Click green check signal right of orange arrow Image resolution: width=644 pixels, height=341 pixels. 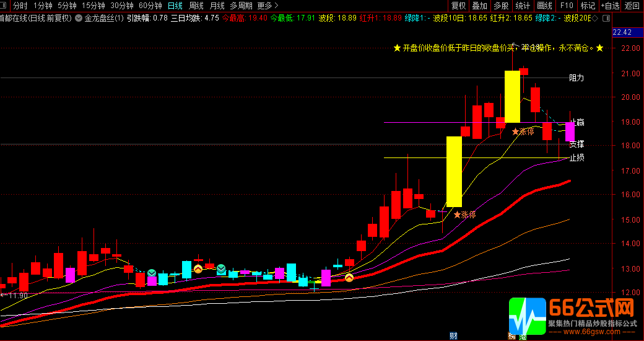pyautogui.click(x=221, y=268)
